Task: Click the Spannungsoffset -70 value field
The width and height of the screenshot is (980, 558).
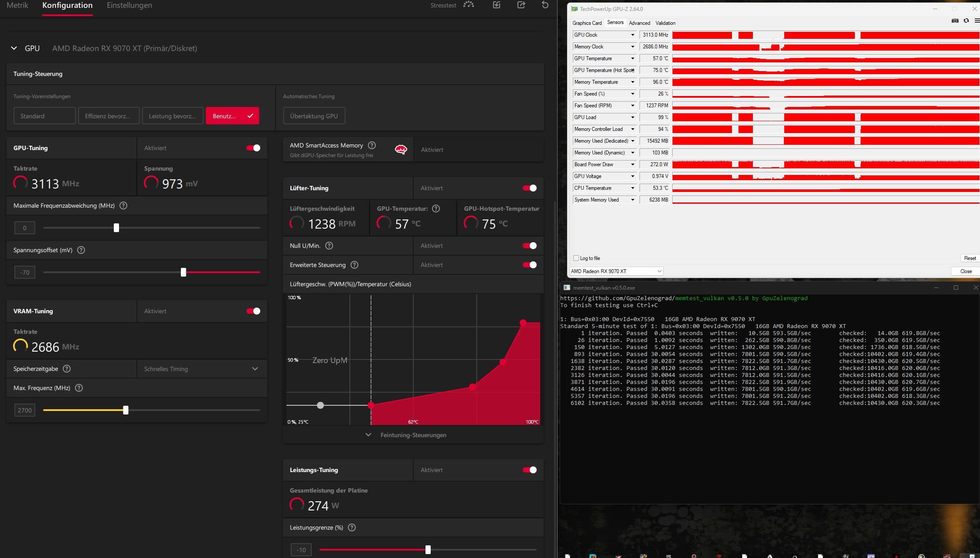Action: coord(24,272)
